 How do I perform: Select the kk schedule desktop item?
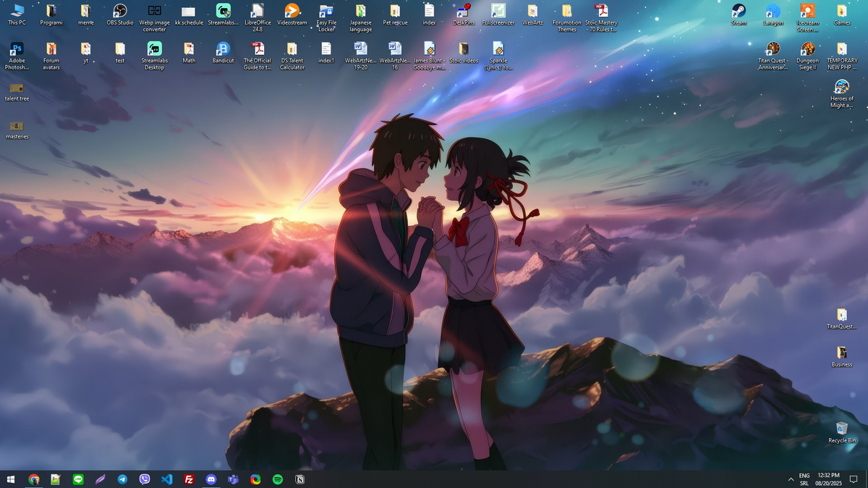tap(189, 14)
